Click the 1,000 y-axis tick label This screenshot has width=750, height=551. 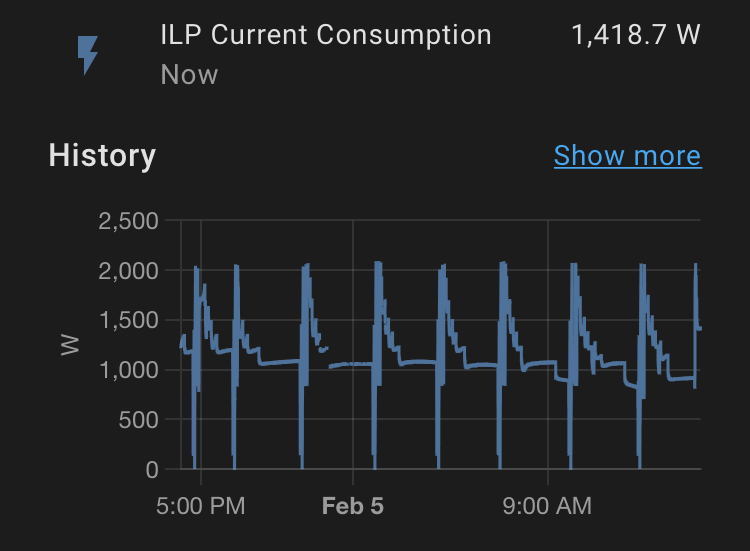click(129, 370)
